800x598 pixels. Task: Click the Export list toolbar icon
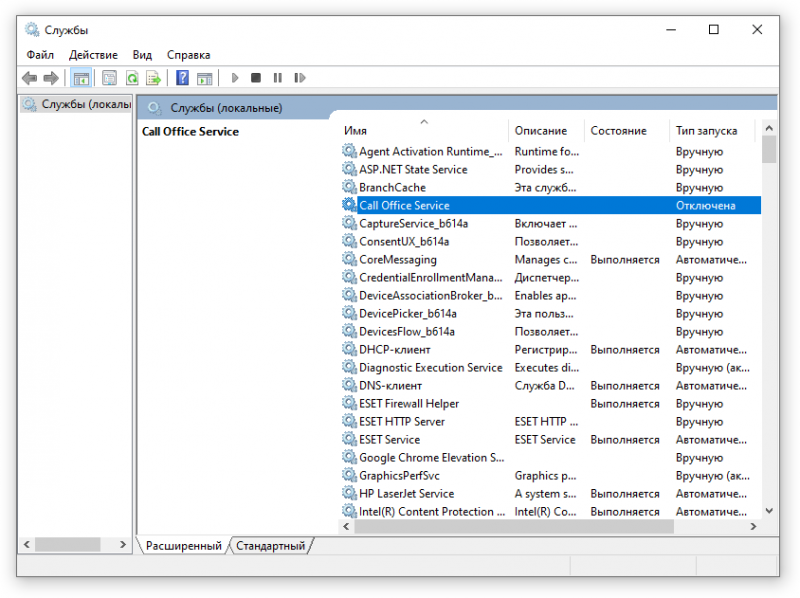coord(154,78)
